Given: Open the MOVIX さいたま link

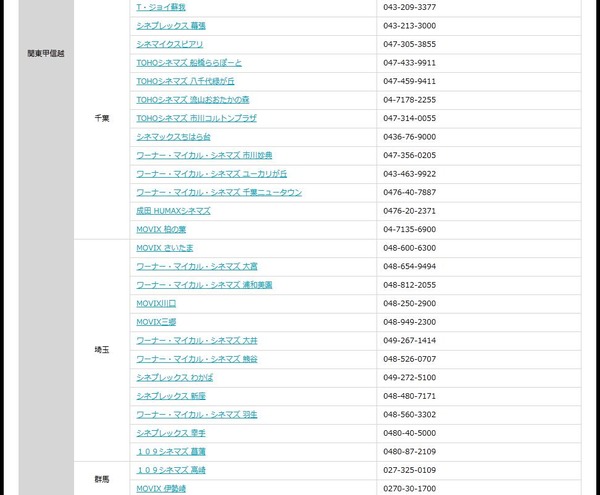Looking at the screenshot, I should (165, 248).
